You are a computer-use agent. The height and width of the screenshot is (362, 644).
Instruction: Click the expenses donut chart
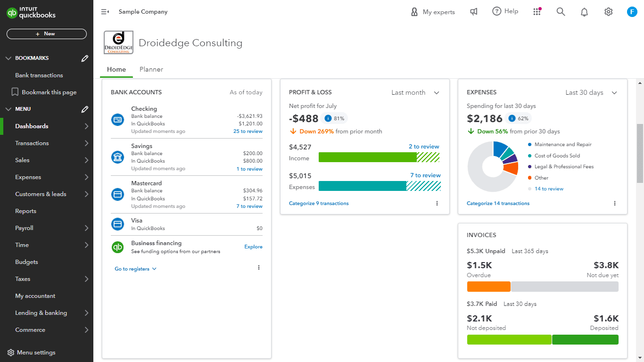493,166
